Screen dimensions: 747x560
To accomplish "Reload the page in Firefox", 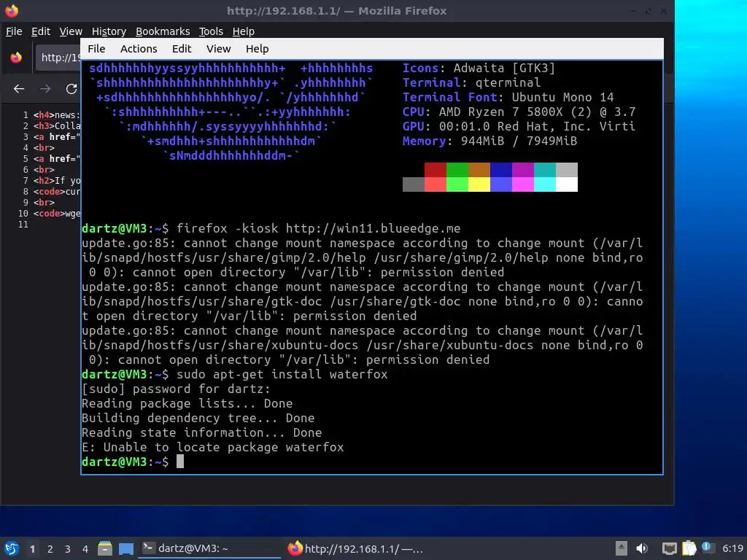I will [71, 89].
